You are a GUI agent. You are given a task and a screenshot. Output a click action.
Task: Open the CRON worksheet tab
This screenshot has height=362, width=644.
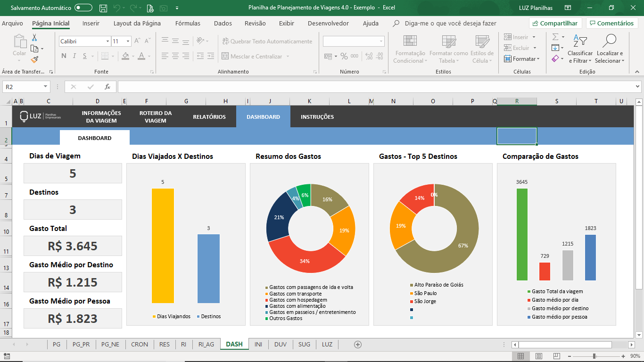[140, 344]
